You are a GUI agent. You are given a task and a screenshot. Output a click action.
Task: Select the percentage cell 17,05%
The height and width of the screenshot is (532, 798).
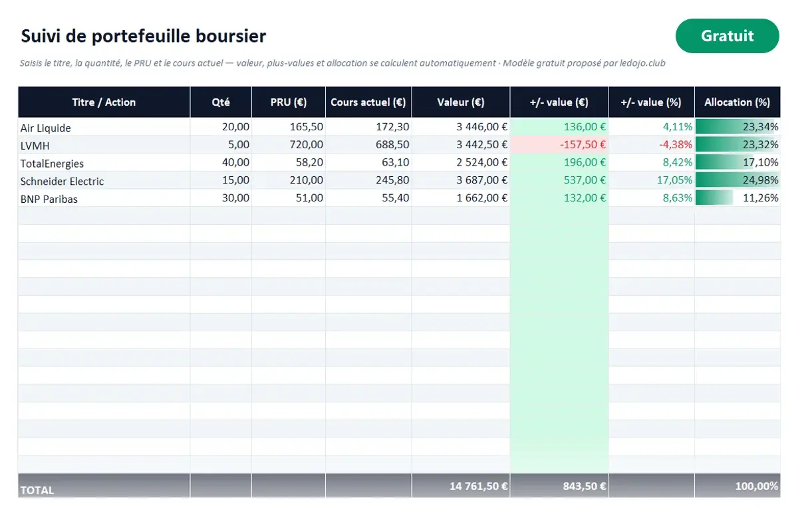click(652, 180)
